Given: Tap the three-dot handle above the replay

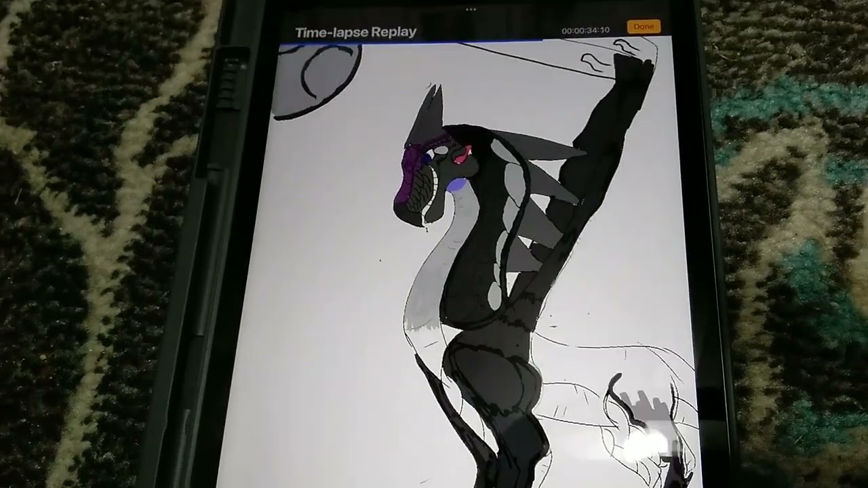Looking at the screenshot, I should click(471, 9).
